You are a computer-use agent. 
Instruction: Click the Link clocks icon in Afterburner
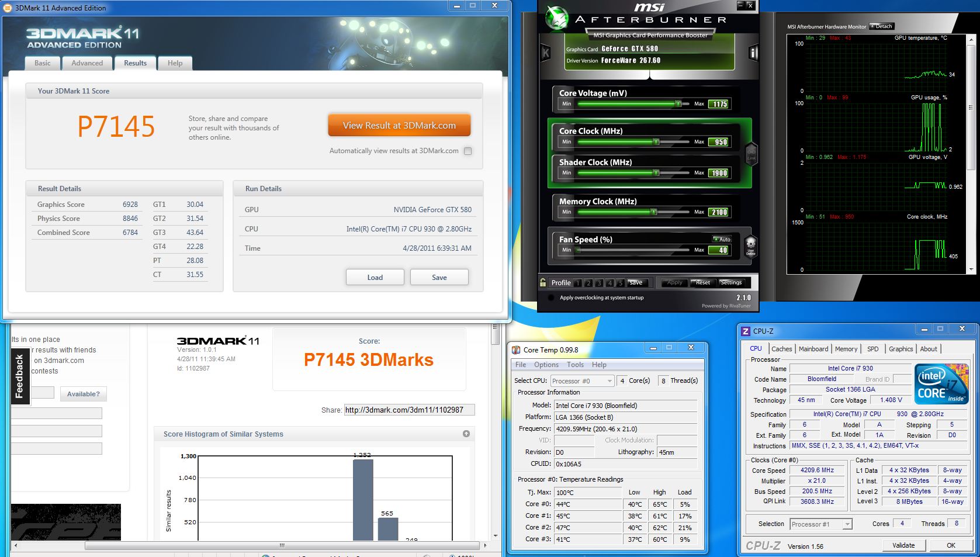[752, 154]
